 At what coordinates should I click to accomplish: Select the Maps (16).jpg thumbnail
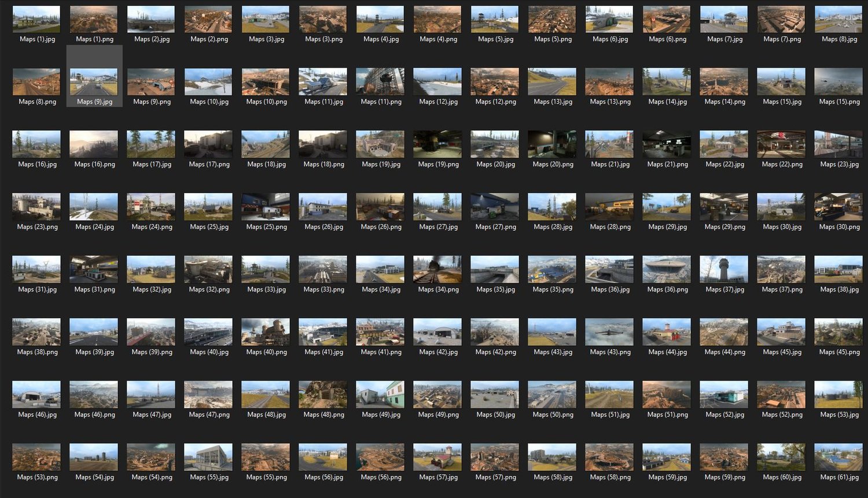point(36,144)
